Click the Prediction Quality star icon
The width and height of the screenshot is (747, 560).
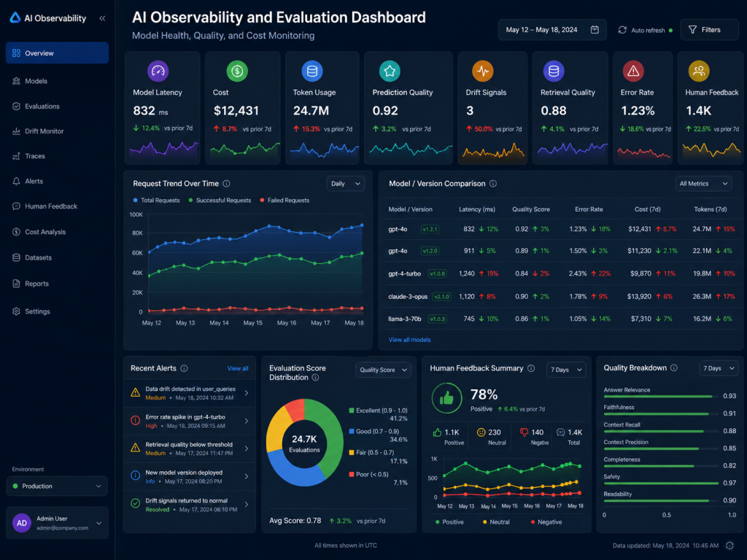pos(390,71)
